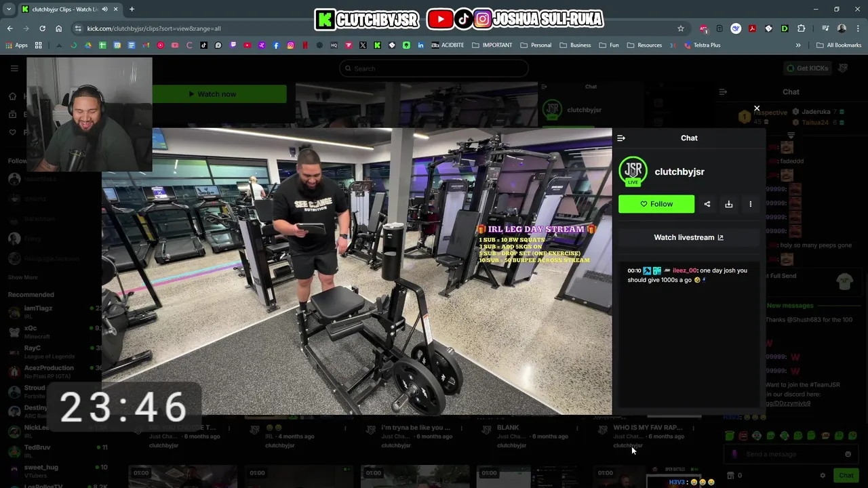
Task: Download the clip via the download icon
Action: tap(729, 204)
